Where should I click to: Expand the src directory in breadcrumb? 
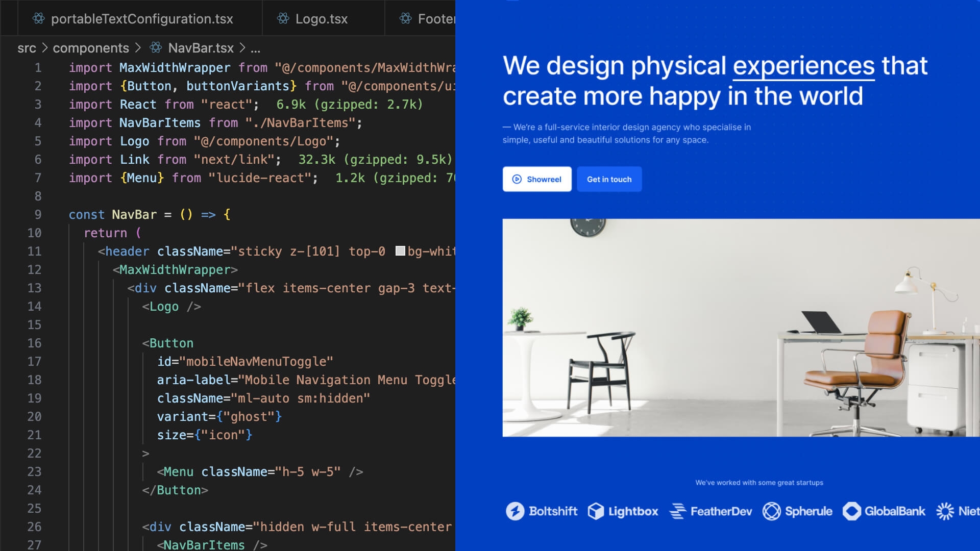coord(24,48)
